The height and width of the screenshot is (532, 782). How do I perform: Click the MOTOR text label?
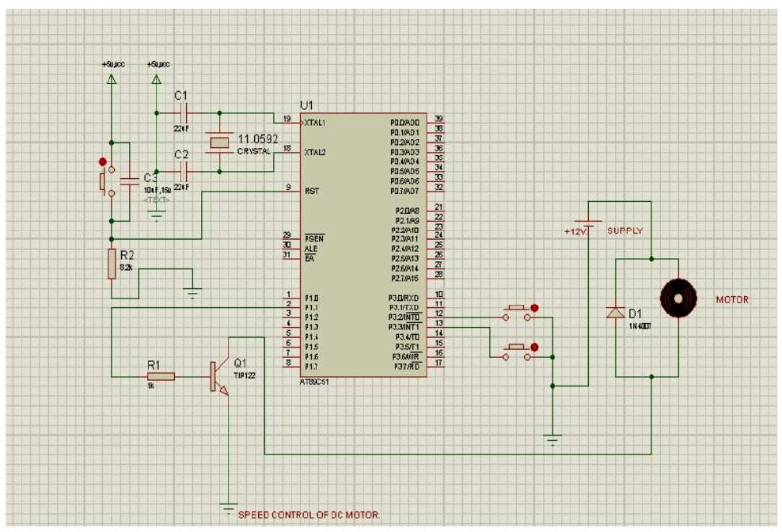pos(733,298)
